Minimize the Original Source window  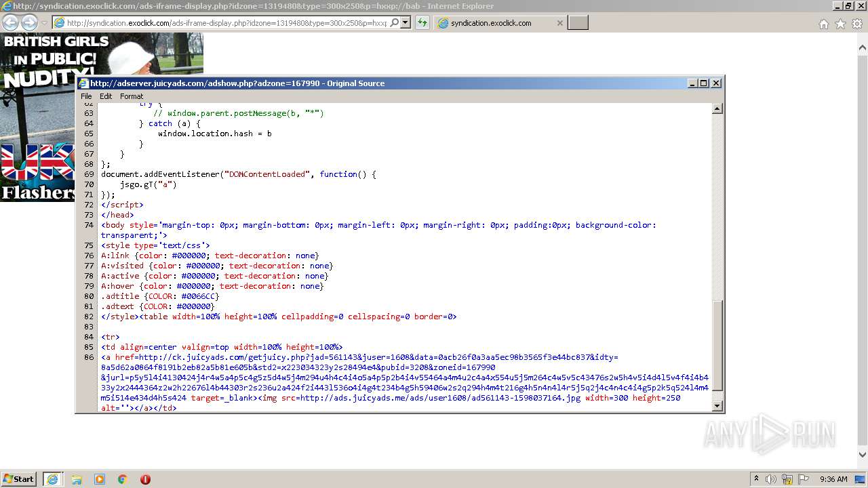click(692, 83)
